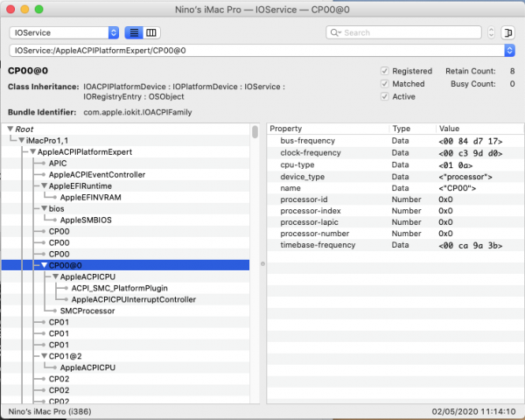Toggle the Registered checkbox

[x=385, y=71]
